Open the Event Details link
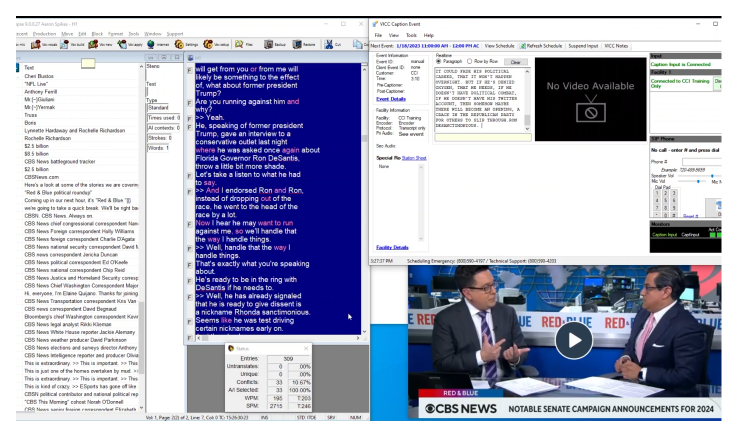 click(391, 99)
